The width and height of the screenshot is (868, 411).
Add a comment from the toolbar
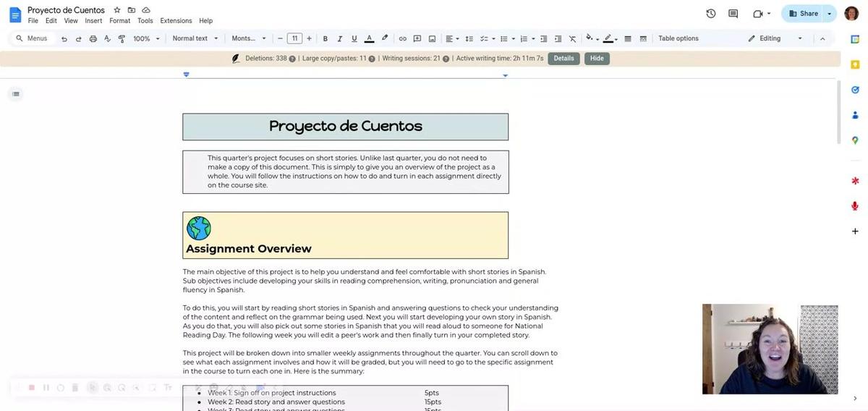pyautogui.click(x=417, y=39)
